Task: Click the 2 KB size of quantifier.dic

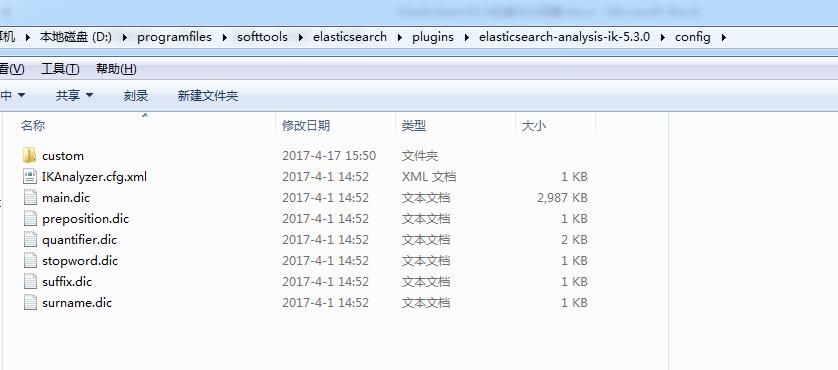Action: (x=574, y=240)
